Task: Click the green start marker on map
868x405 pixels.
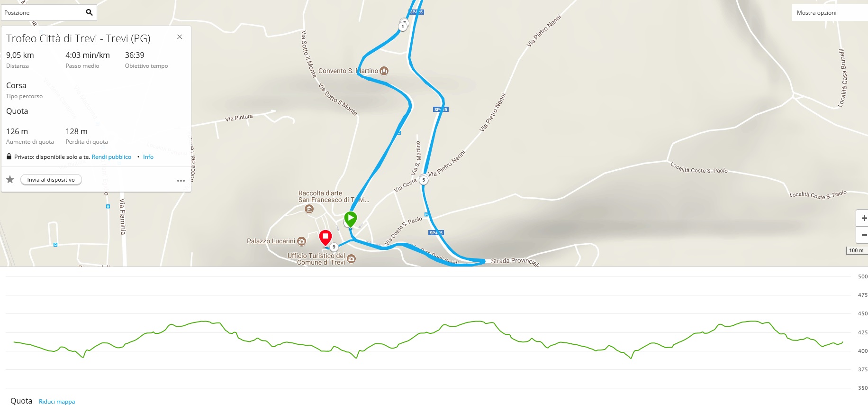Action: [351, 219]
